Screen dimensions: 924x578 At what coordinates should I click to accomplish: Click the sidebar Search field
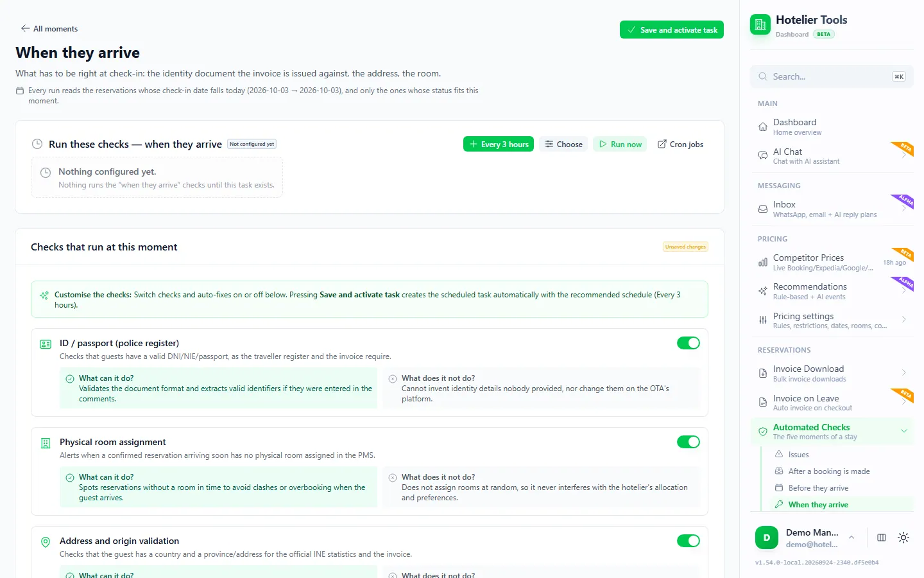point(832,76)
